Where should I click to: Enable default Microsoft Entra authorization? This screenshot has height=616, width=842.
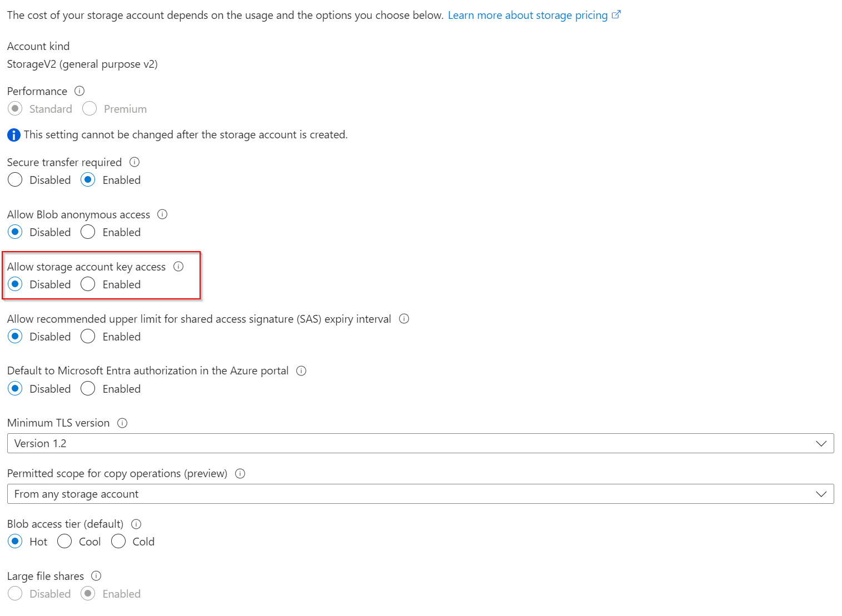tap(88, 389)
